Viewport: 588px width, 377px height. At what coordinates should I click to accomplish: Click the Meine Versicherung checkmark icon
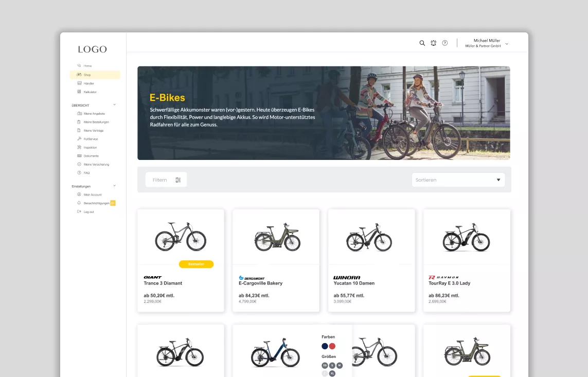tap(79, 164)
